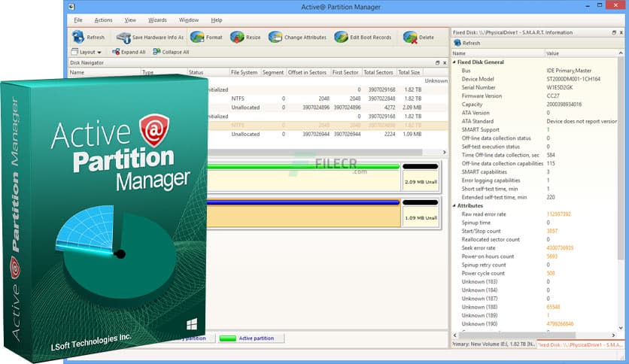629x364 pixels.
Task: Click the Collapse All icon
Action: tap(156, 52)
